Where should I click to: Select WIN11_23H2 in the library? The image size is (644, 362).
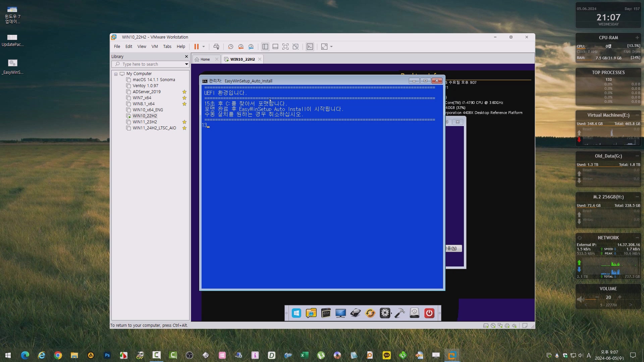[145, 122]
